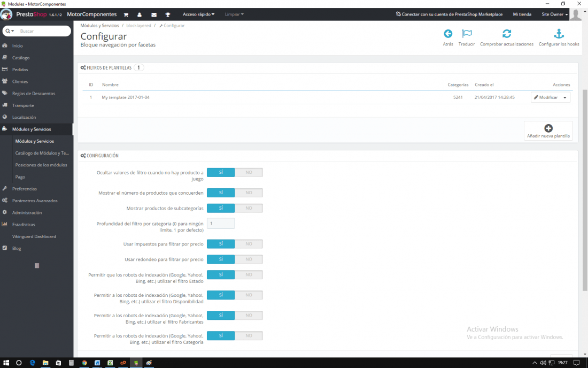The height and width of the screenshot is (368, 588).
Task: Click Modificar for My template 2017-01-04
Action: [x=546, y=97]
